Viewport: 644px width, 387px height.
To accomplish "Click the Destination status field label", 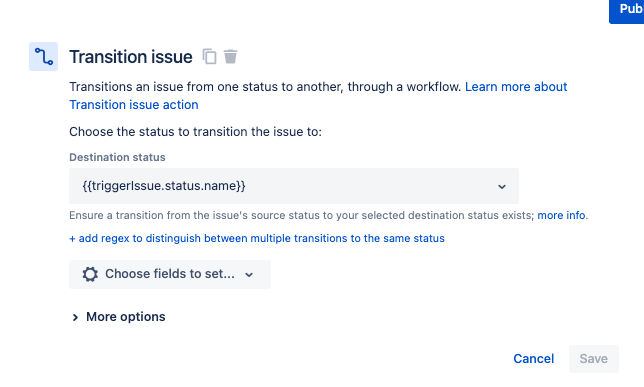I will pos(117,157).
